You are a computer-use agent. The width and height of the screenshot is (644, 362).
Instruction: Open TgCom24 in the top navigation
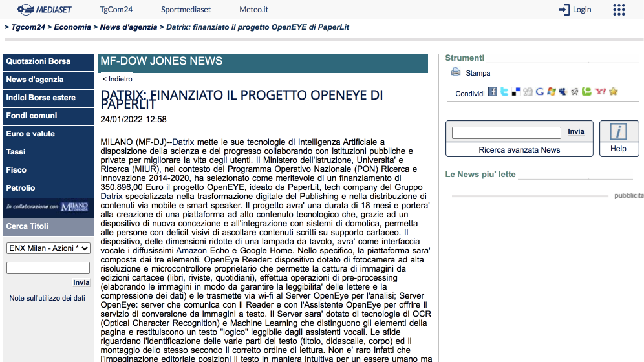coord(116,10)
